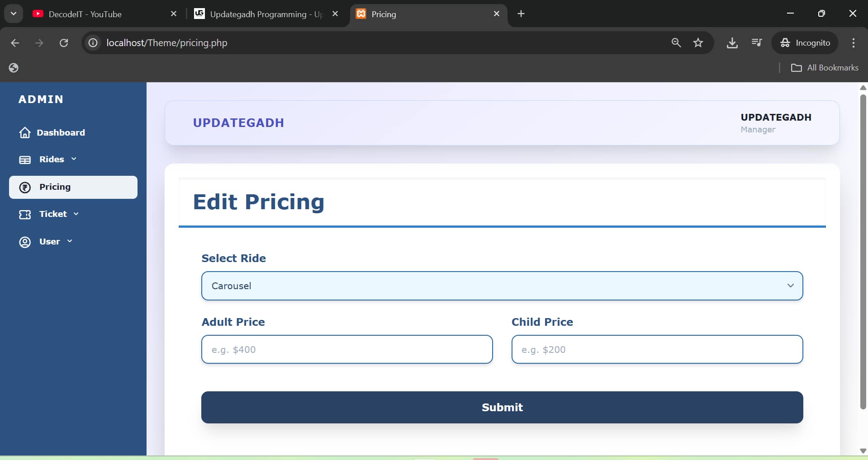
Task: Open the browser downloads icon
Action: pyautogui.click(x=732, y=43)
